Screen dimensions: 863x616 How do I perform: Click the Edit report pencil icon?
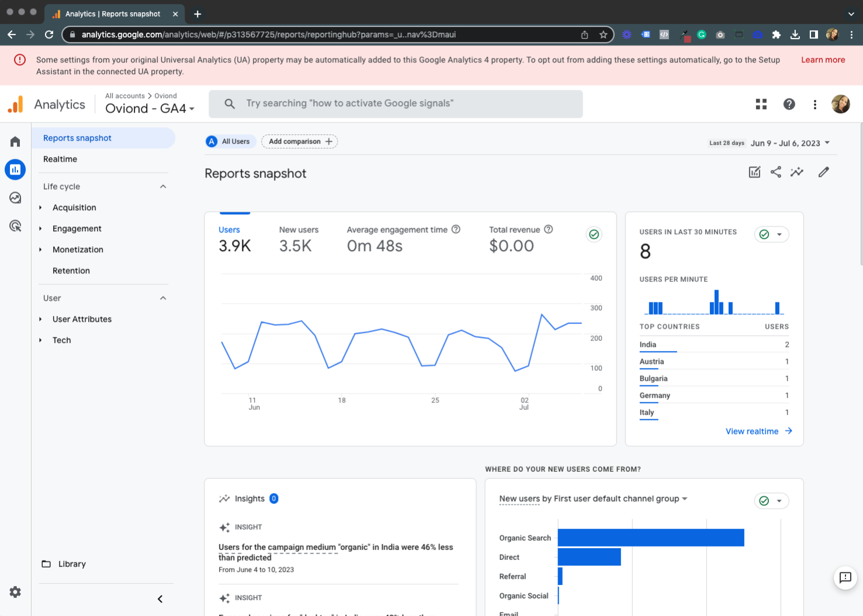(824, 172)
